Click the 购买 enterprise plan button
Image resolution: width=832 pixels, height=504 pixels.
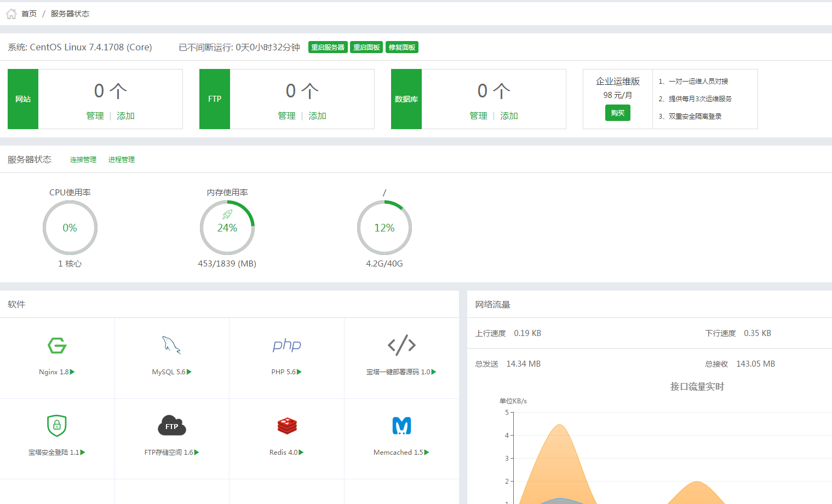(618, 113)
